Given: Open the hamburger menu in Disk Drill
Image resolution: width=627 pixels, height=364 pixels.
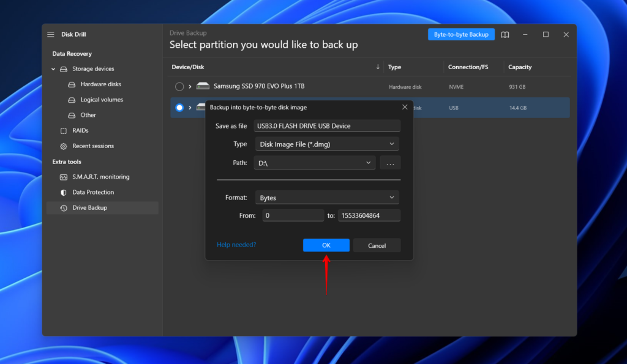Looking at the screenshot, I should click(51, 34).
